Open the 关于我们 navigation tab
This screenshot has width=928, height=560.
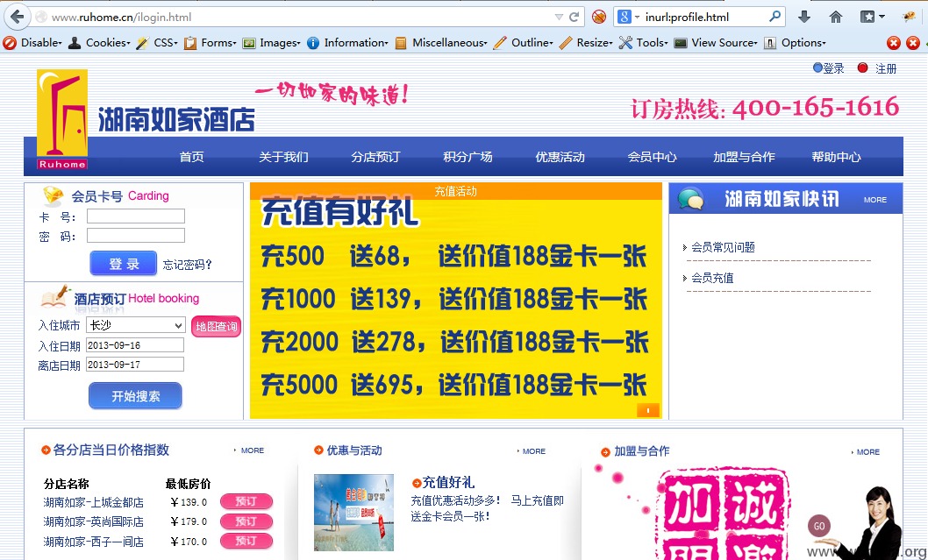tap(283, 157)
